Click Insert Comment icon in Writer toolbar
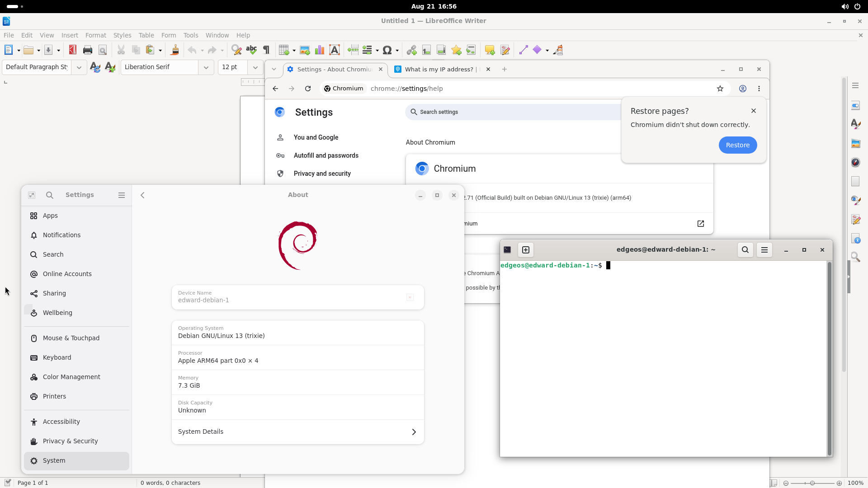 coord(490,50)
